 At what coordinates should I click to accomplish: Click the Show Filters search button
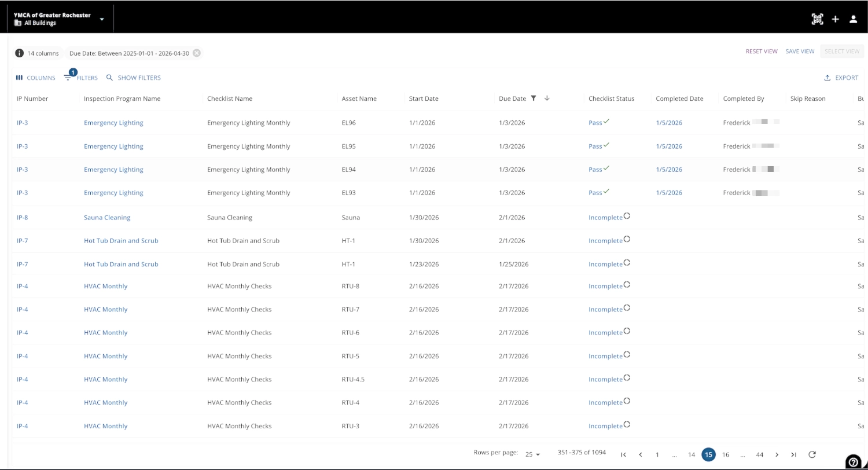[x=134, y=78]
